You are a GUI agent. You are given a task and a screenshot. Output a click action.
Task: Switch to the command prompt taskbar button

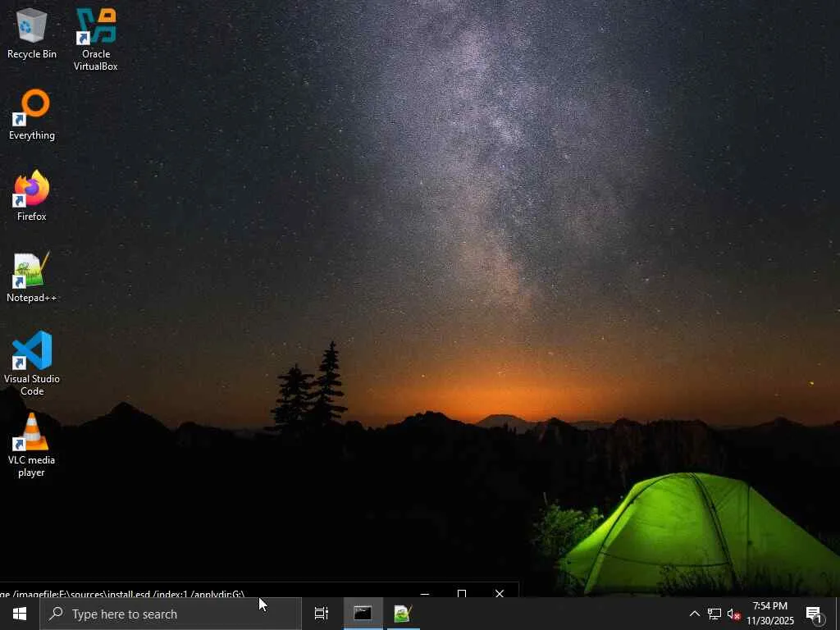pyautogui.click(x=363, y=614)
